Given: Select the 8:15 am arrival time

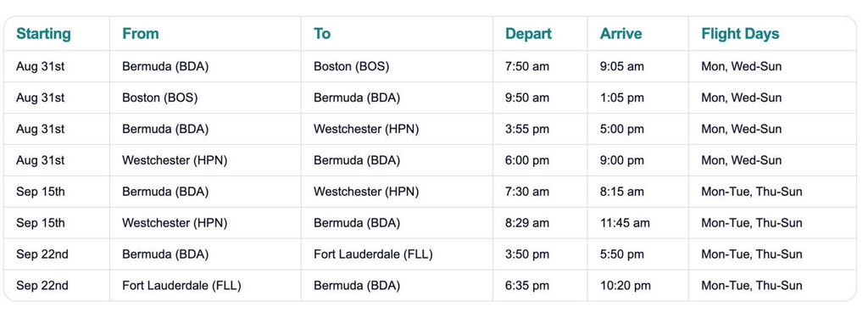Looking at the screenshot, I should [622, 192].
